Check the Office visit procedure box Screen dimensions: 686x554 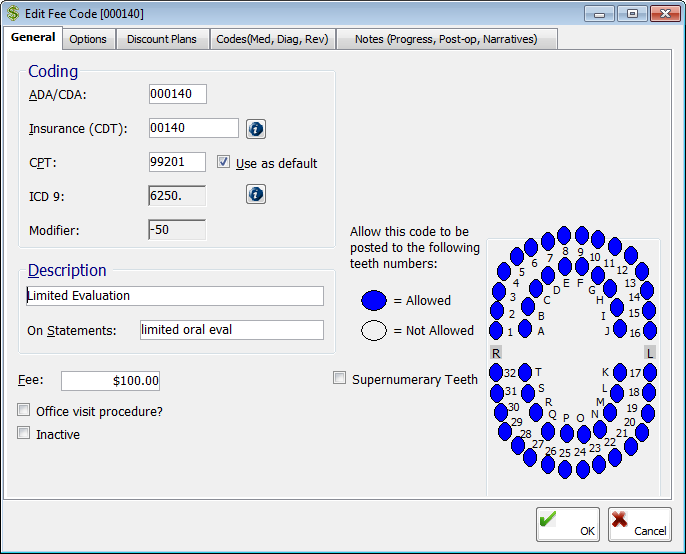[x=24, y=410]
